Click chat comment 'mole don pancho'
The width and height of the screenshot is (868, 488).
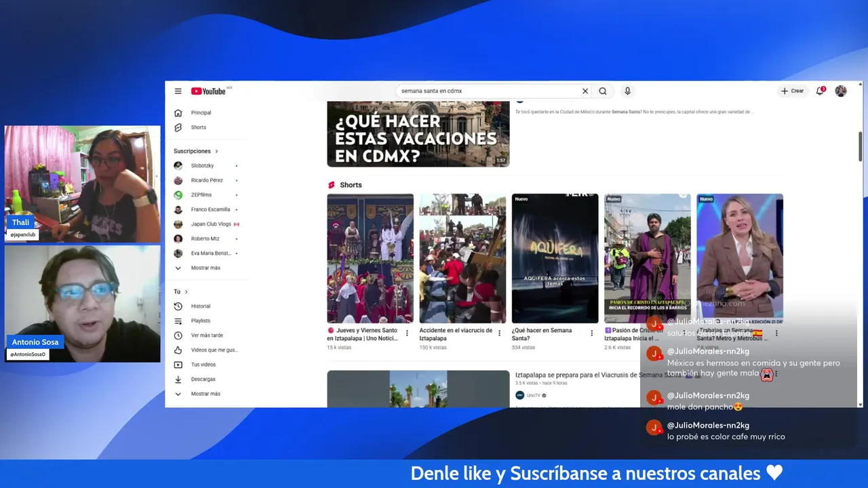pos(705,407)
